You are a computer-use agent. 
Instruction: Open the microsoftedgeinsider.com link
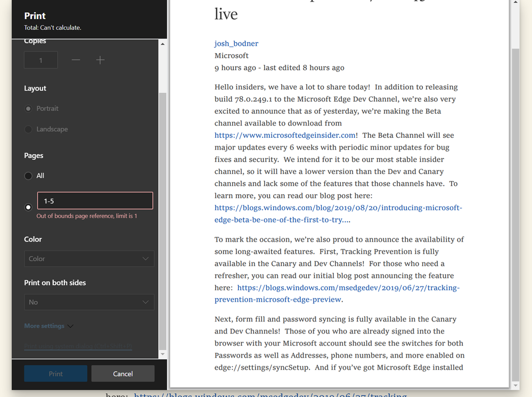pos(285,135)
